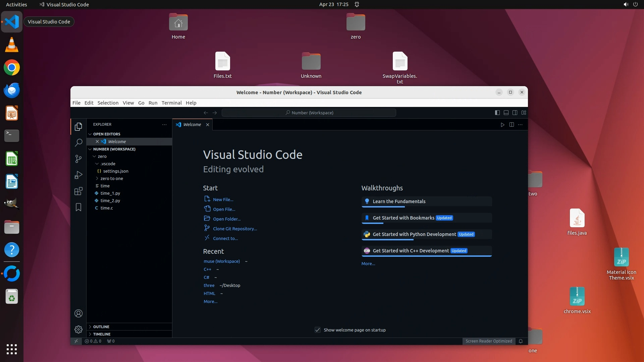644x362 pixels.
Task: Click the Number (Workspace) command search box
Action: coord(309,113)
